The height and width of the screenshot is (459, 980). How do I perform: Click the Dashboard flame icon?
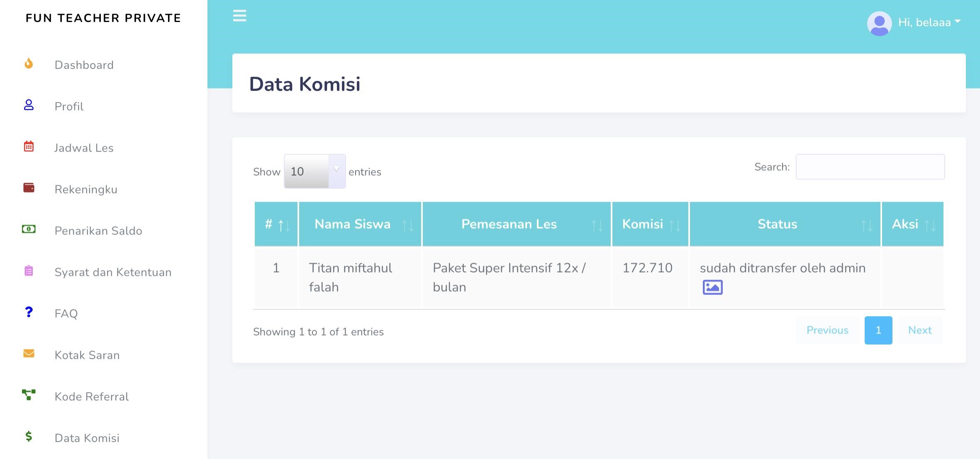click(x=29, y=64)
